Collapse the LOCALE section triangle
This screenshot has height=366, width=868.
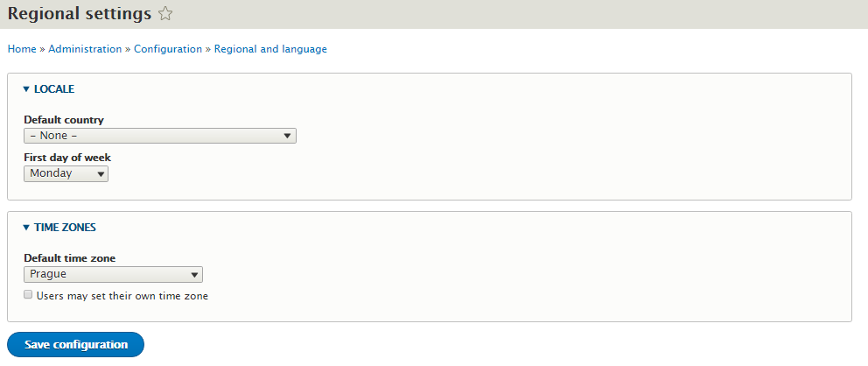(26, 89)
